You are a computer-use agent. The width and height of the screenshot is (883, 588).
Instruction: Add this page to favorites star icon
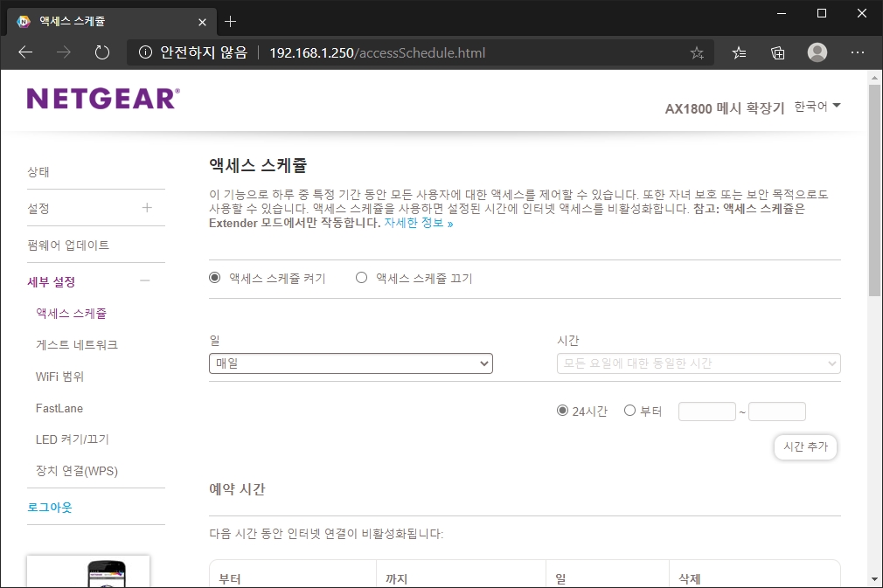pyautogui.click(x=697, y=53)
